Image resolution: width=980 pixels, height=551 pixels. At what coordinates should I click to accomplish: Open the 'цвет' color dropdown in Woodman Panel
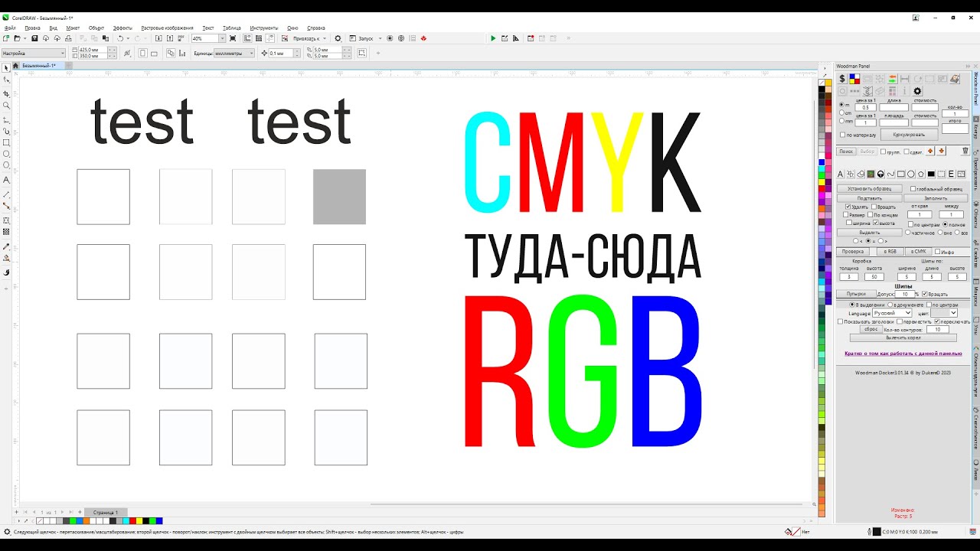(943, 313)
